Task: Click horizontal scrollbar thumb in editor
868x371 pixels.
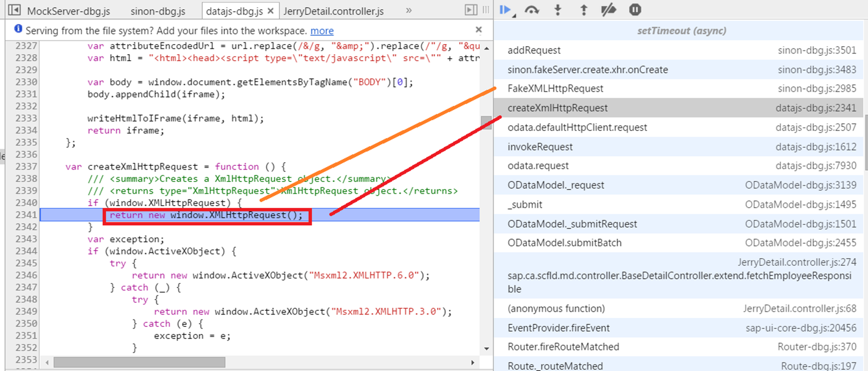Action: (139, 362)
